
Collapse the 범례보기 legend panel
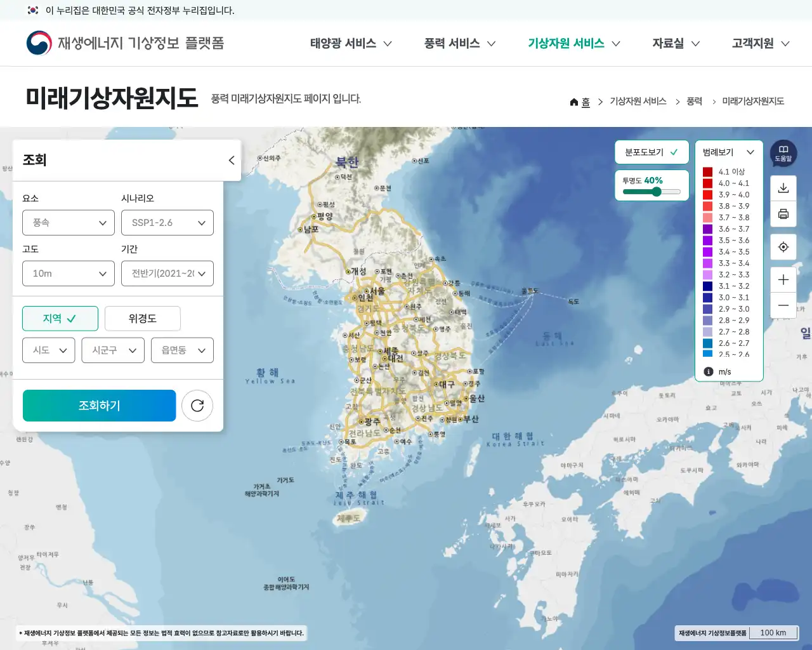coord(750,152)
